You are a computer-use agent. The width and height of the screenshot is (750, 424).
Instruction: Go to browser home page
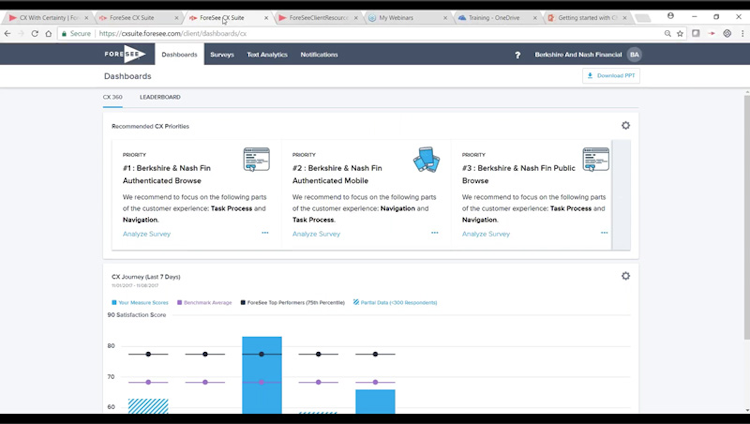coord(48,33)
